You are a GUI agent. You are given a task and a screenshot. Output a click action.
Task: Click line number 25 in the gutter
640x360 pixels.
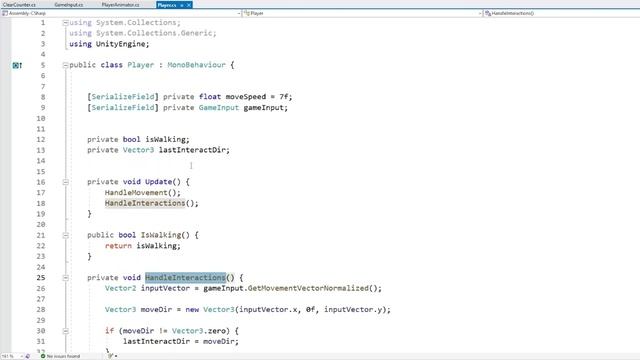[41, 278]
